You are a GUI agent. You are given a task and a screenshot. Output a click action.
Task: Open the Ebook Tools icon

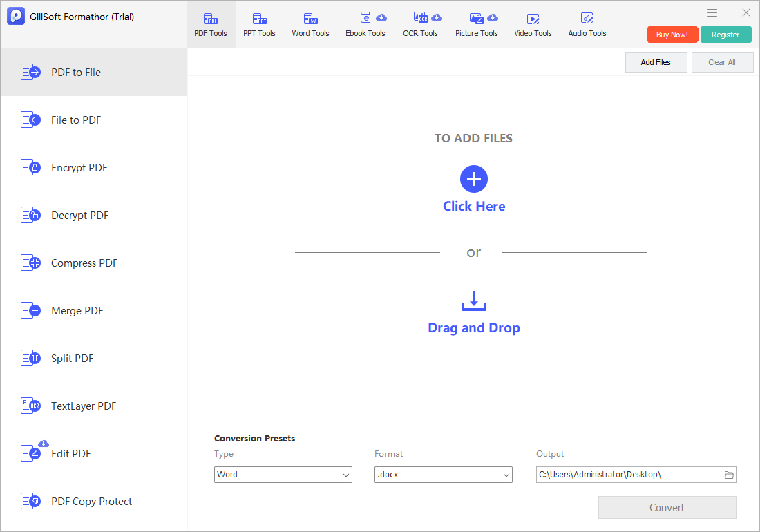point(365,18)
